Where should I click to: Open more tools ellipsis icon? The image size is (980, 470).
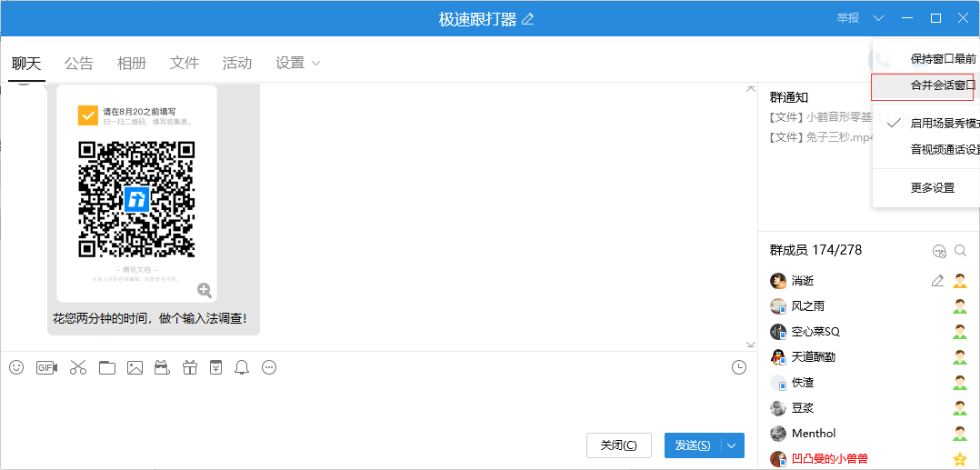269,367
